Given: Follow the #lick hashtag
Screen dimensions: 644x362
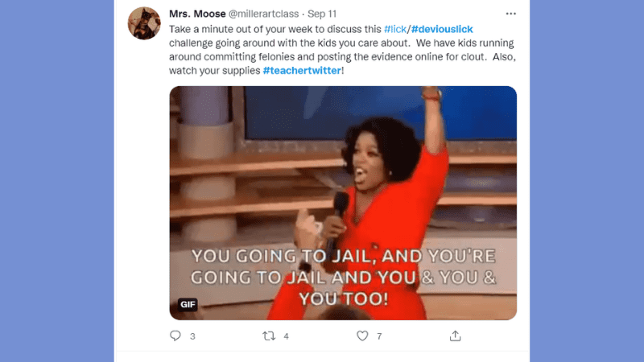Looking at the screenshot, I should (395, 29).
